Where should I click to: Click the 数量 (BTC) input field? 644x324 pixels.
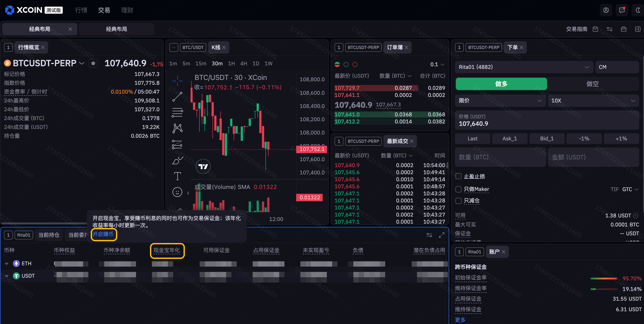click(500, 157)
